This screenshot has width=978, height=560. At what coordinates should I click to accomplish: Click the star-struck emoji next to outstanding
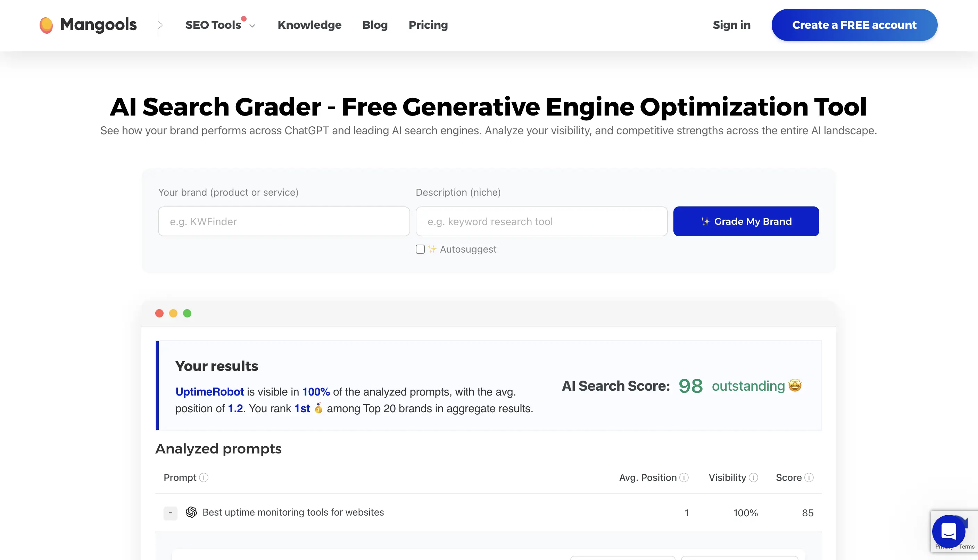(x=795, y=385)
